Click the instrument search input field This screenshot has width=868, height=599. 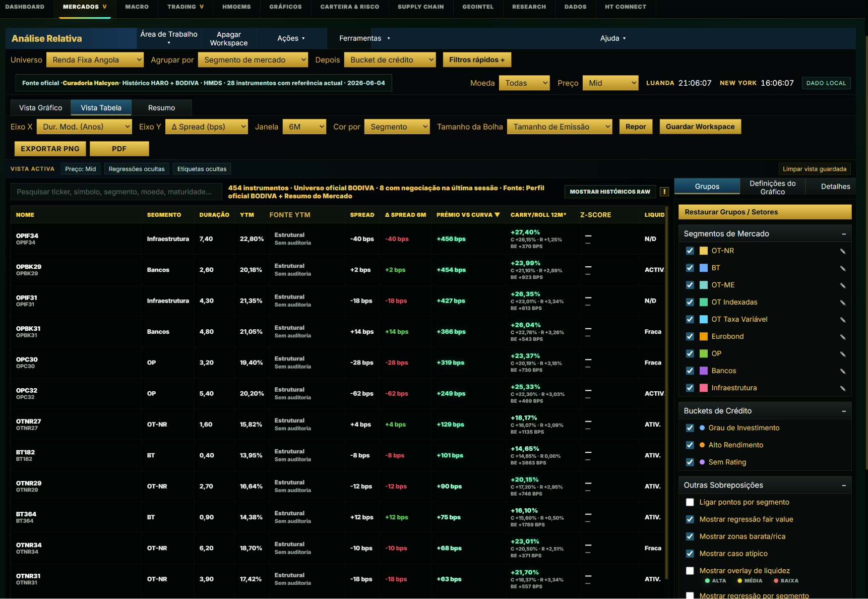pos(116,192)
